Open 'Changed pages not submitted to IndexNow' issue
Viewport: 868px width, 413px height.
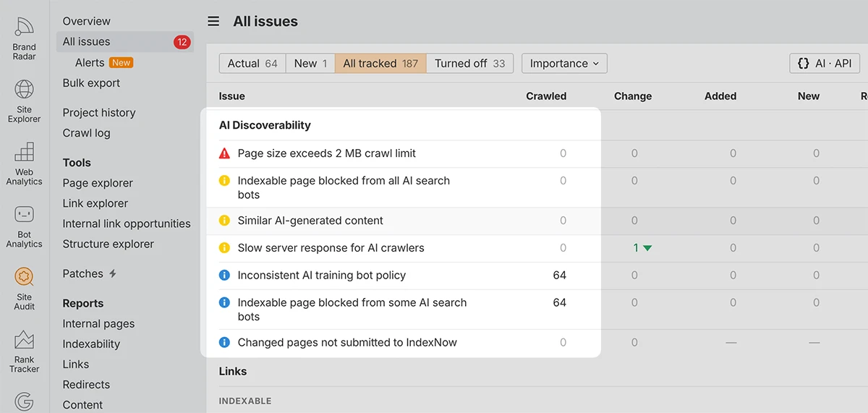(x=347, y=343)
